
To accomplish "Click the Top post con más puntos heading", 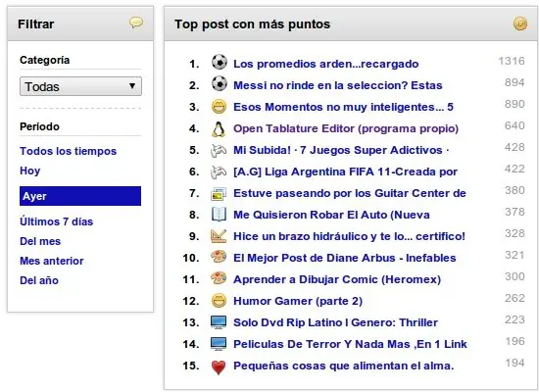I will pyautogui.click(x=252, y=24).
